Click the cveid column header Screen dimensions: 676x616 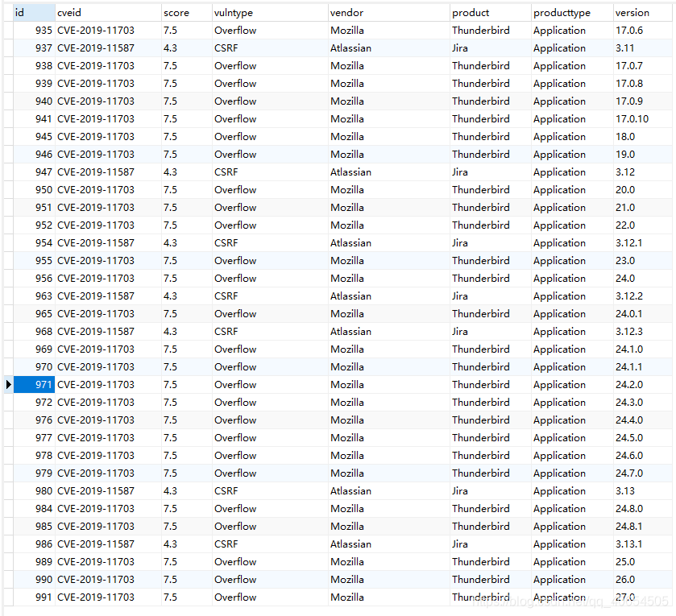[x=108, y=13]
